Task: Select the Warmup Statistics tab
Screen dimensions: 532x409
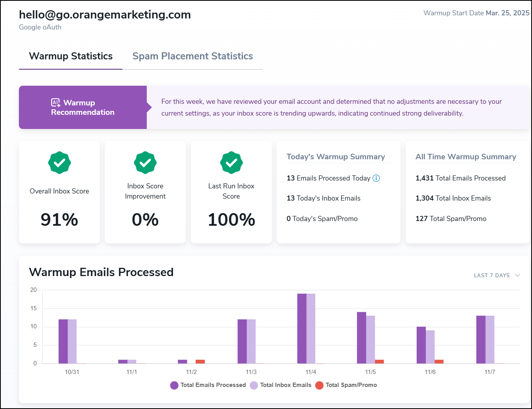Action: pyautogui.click(x=71, y=56)
